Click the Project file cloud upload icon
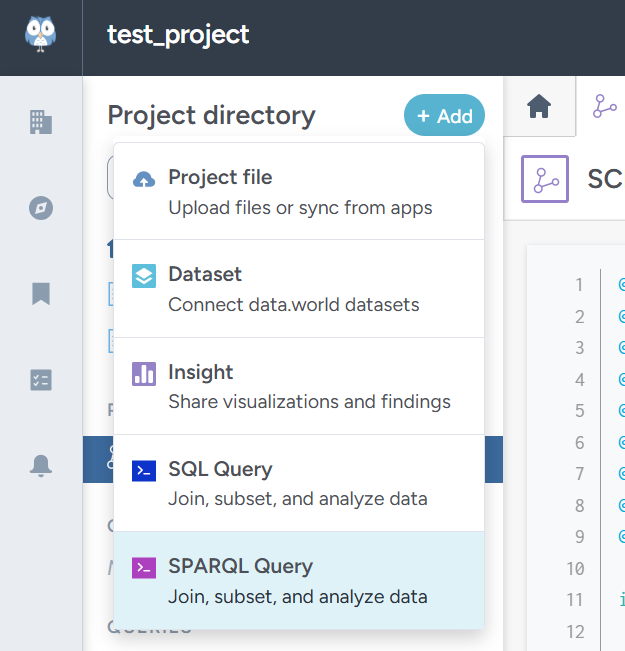 tap(144, 179)
